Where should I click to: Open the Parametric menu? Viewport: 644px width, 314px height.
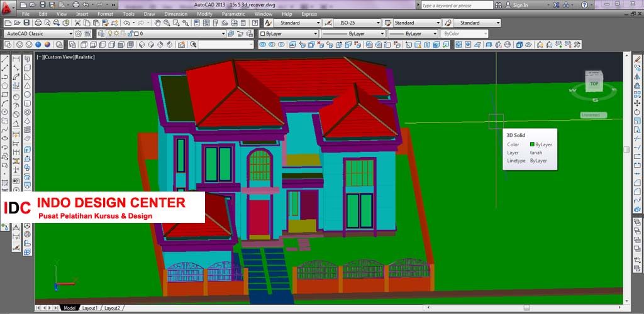pos(233,14)
